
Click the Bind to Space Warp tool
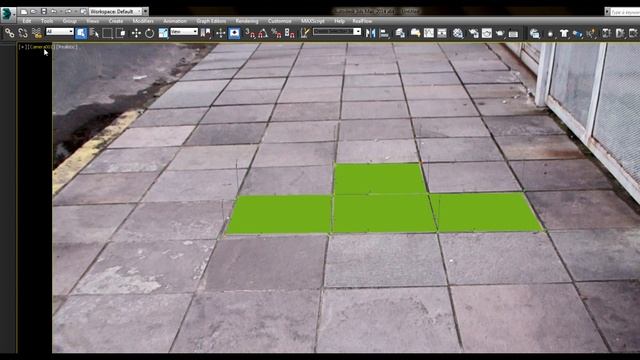click(x=37, y=33)
